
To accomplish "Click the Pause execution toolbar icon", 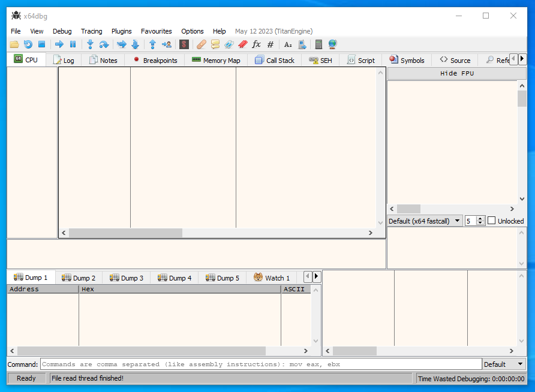I will 73,44.
